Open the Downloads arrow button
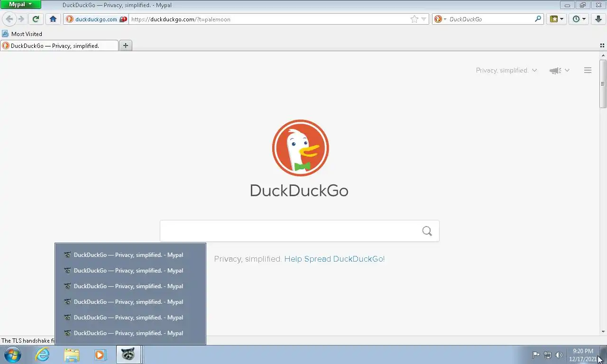Image resolution: width=607 pixels, height=364 pixels. tap(599, 19)
